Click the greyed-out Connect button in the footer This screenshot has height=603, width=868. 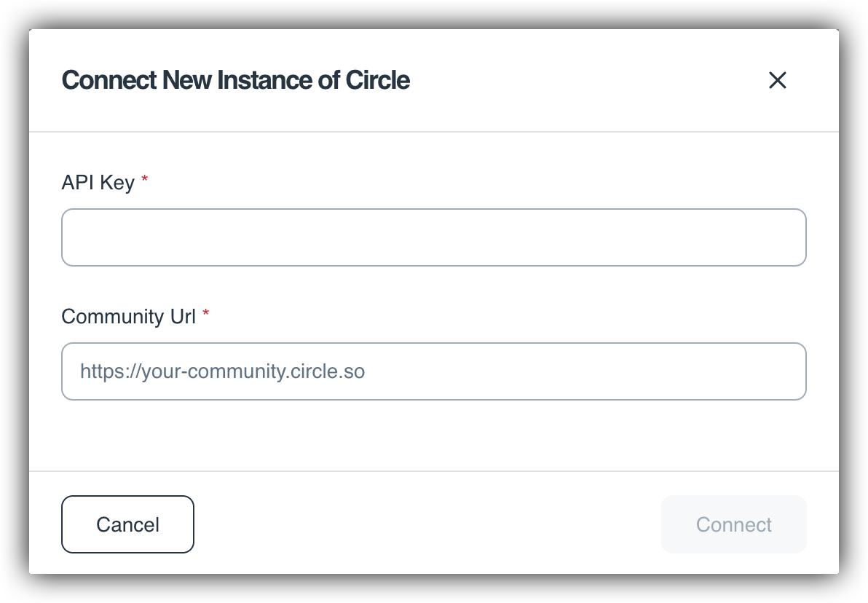point(733,524)
